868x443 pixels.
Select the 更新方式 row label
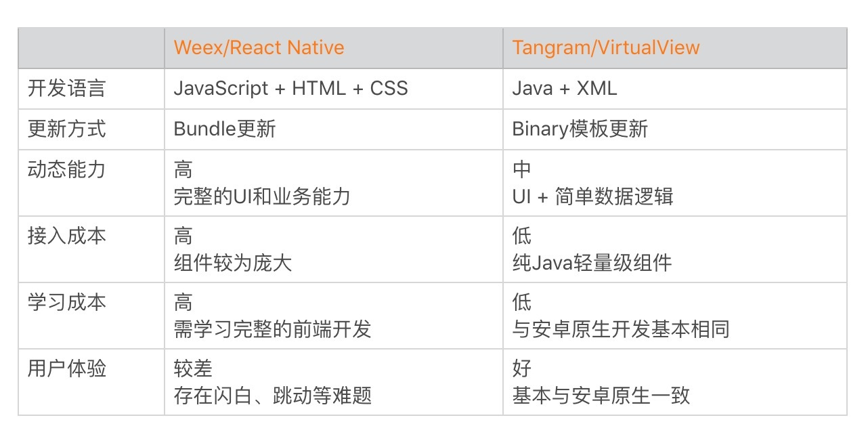coord(66,129)
